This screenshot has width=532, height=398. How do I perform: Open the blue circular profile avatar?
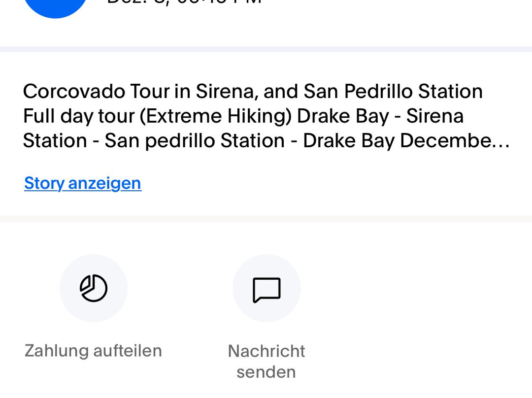pos(56,7)
